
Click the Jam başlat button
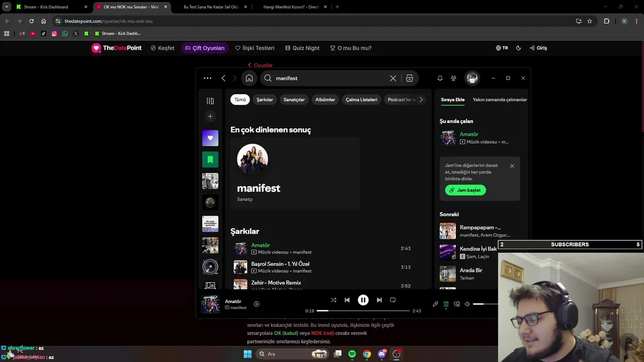(465, 190)
